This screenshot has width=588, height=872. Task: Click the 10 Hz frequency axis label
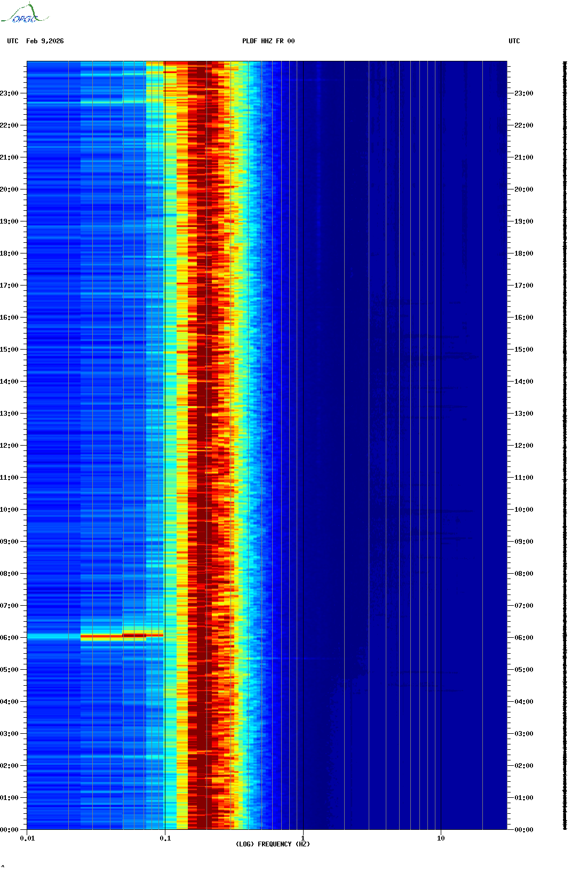441,838
